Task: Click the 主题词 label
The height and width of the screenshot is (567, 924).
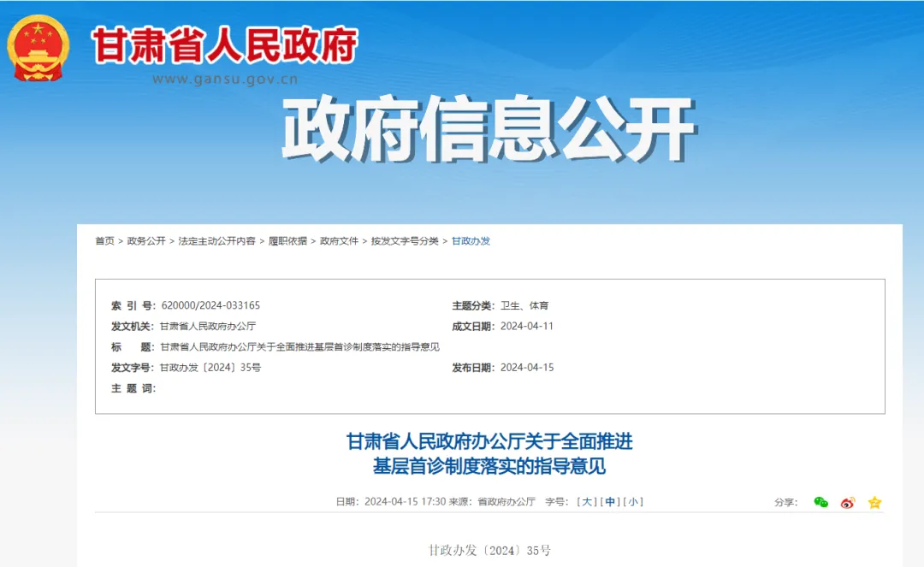Action: [133, 388]
